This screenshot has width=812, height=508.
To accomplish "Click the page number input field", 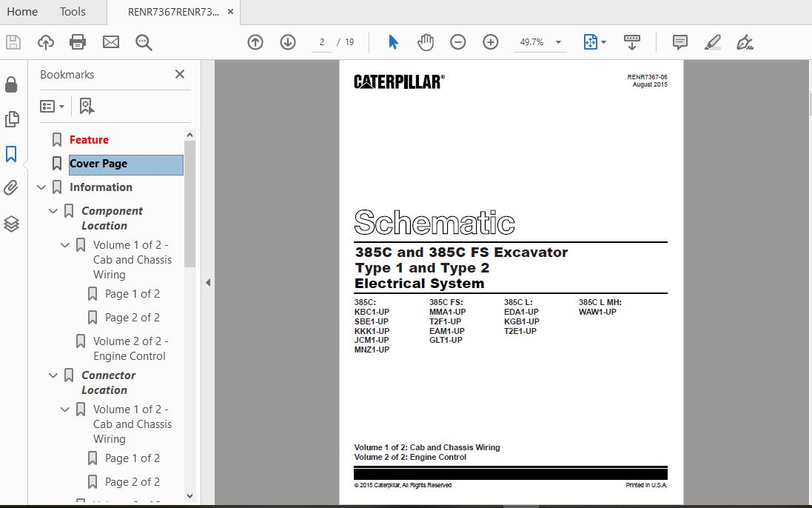I will coord(321,42).
